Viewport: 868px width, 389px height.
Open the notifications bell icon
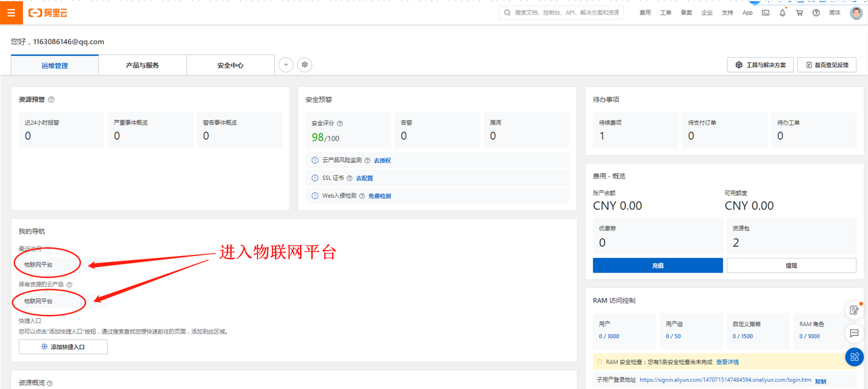click(782, 12)
